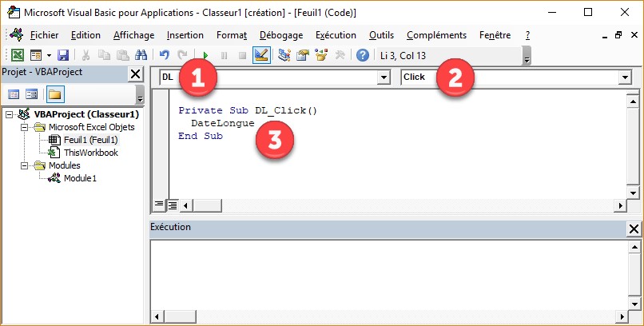Click View Code icon in project panel

point(14,94)
